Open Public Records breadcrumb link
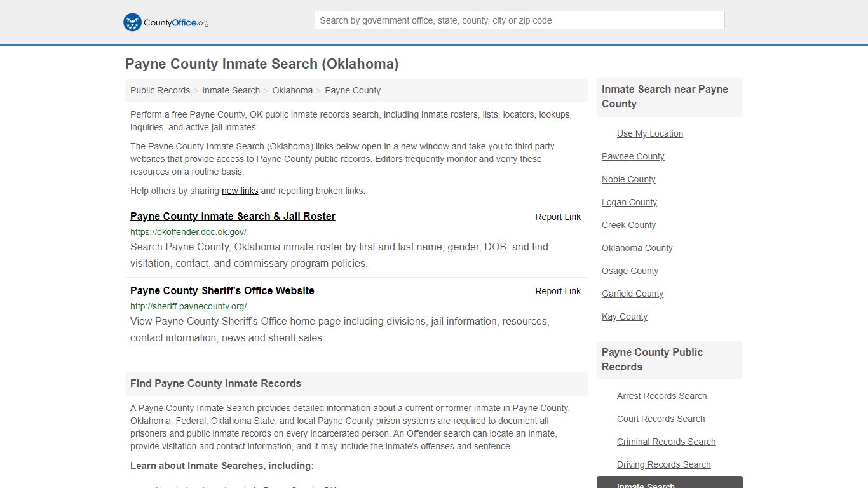Screen dimensions: 868x488 (x=160, y=90)
